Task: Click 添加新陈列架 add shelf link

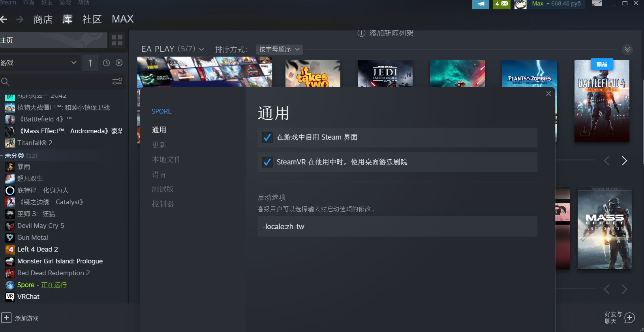Action: pyautogui.click(x=391, y=34)
